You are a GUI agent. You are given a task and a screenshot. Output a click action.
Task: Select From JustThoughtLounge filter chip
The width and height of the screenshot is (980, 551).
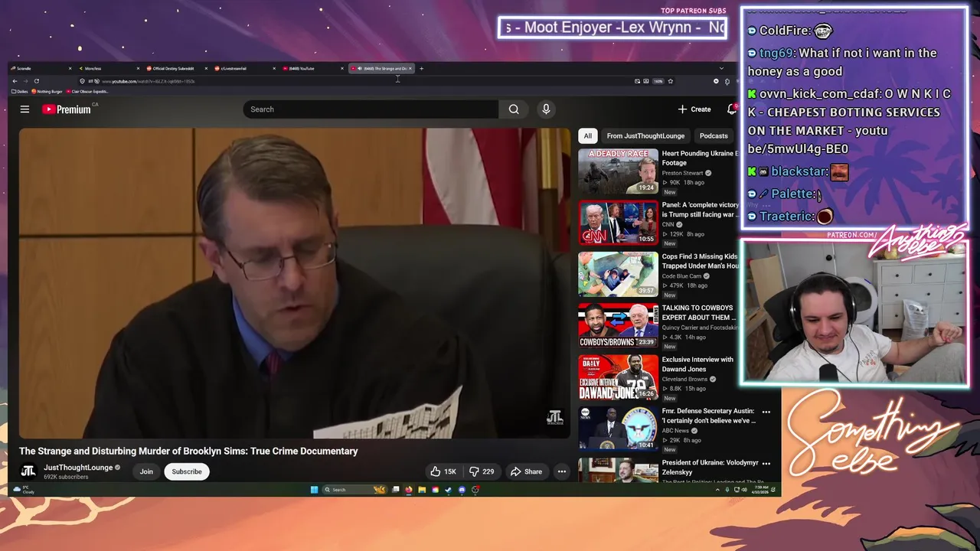point(645,136)
